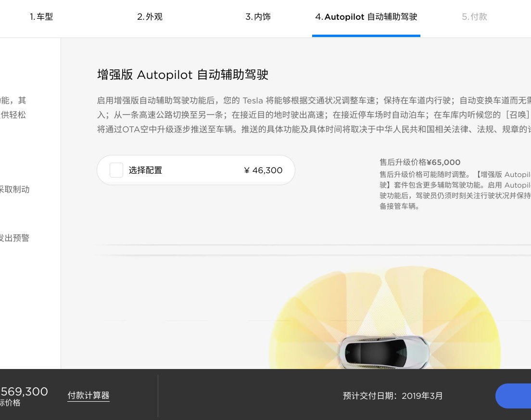Click the ¥ 46,300 option price

[x=263, y=170]
